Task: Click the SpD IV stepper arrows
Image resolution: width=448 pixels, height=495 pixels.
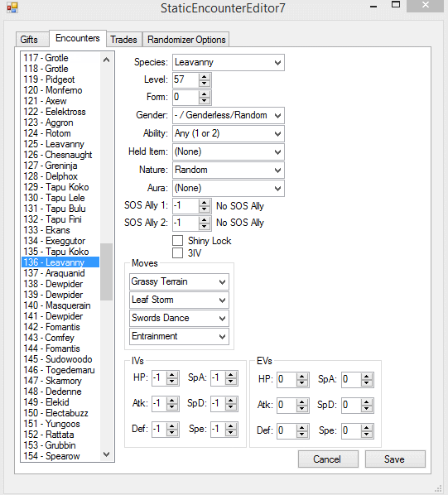Action: pyautogui.click(x=231, y=404)
